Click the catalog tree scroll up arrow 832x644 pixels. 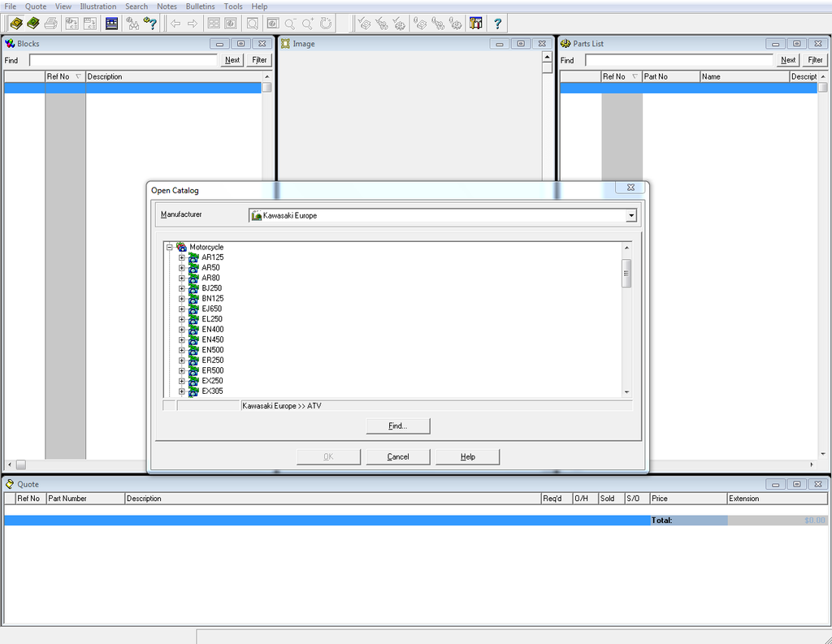click(x=626, y=247)
